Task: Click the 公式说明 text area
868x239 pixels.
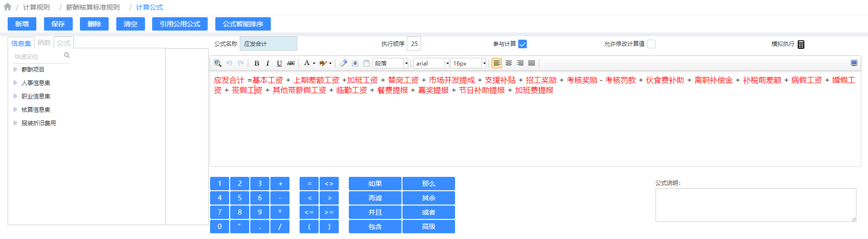Action: pyautogui.click(x=756, y=205)
